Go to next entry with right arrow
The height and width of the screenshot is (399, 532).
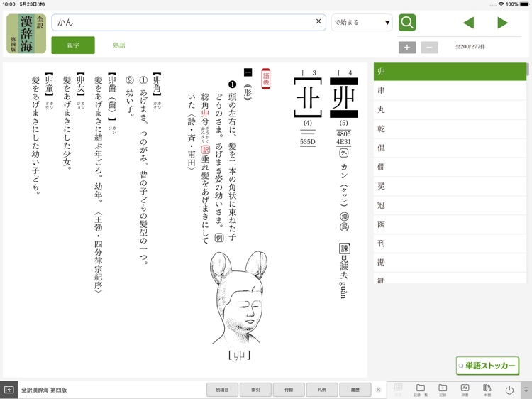[x=502, y=23]
